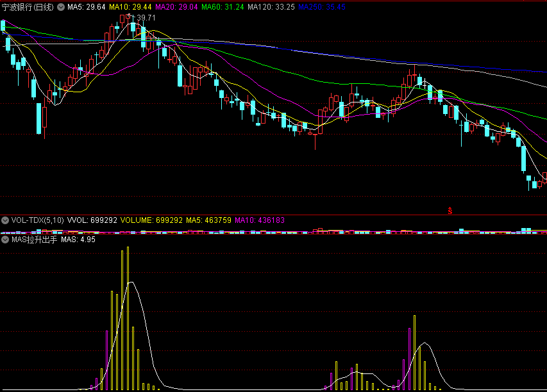The image size is (547, 392).
Task: Select the MA120: 33.25 label
Action: [x=271, y=7]
